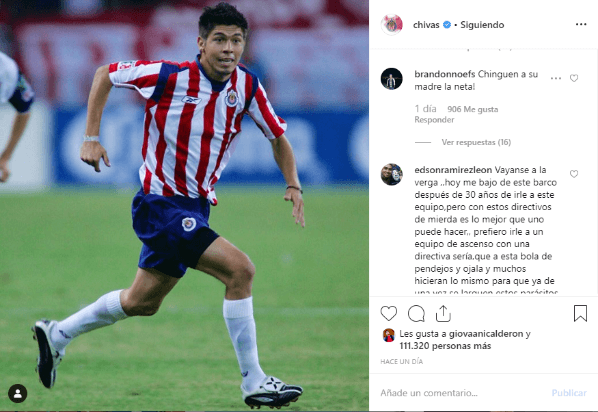
Task: Like the post with the heart icon
Action: (389, 314)
